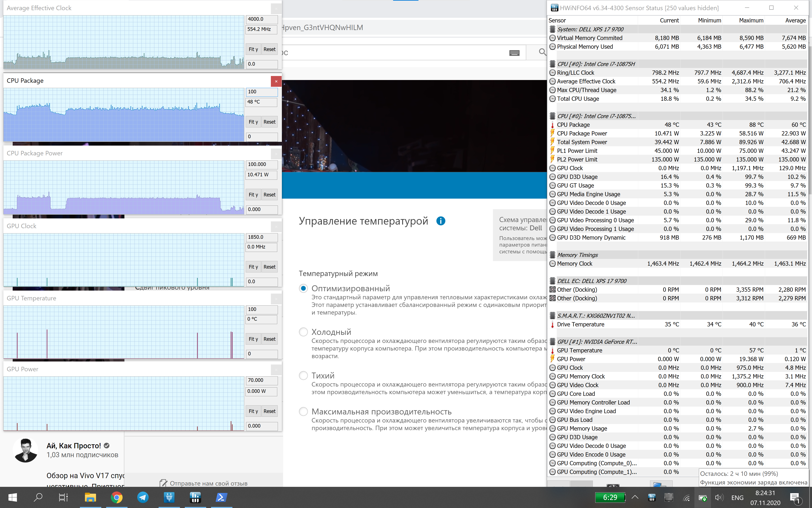Select the Холодный thermal mode

(303, 332)
